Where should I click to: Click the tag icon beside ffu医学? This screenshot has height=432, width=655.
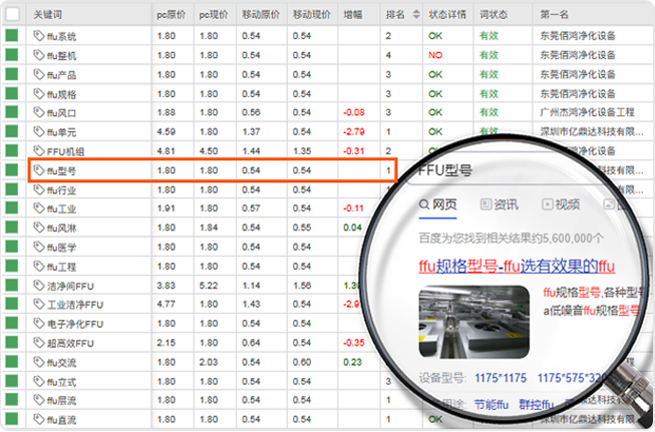click(x=39, y=247)
